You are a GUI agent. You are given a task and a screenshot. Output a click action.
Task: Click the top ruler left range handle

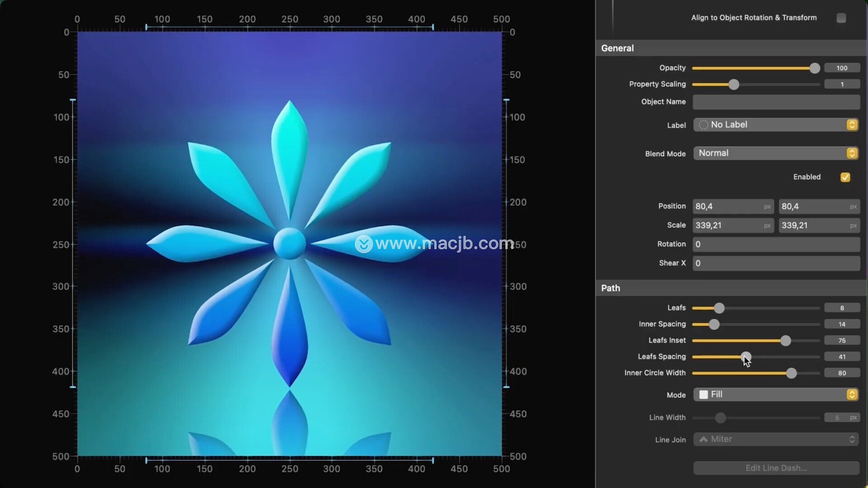pyautogui.click(x=146, y=27)
